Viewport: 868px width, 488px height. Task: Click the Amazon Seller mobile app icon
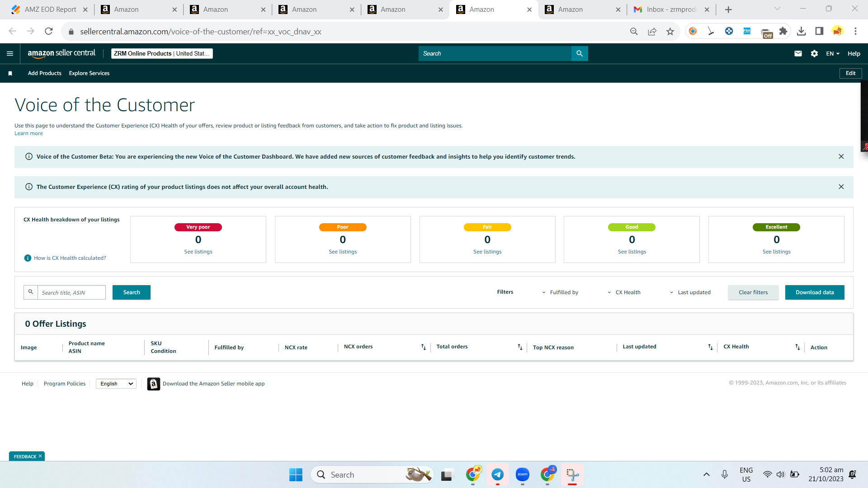(154, 384)
